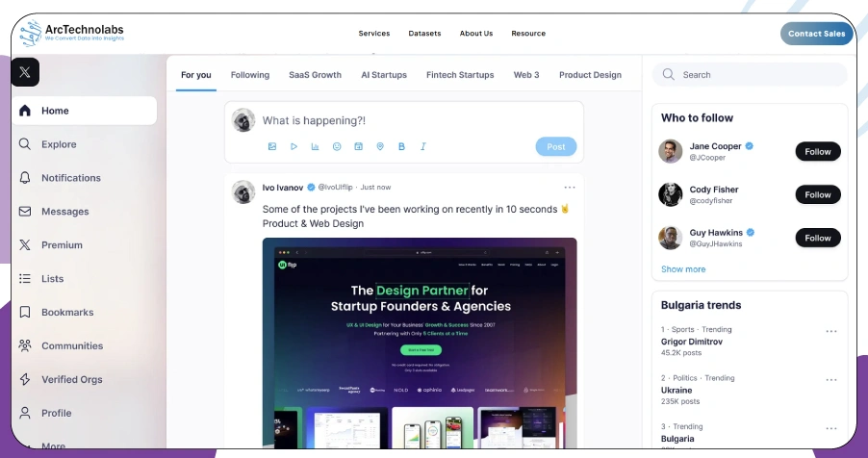Toggle bold formatting in composer
This screenshot has height=458, width=868.
pyautogui.click(x=402, y=147)
